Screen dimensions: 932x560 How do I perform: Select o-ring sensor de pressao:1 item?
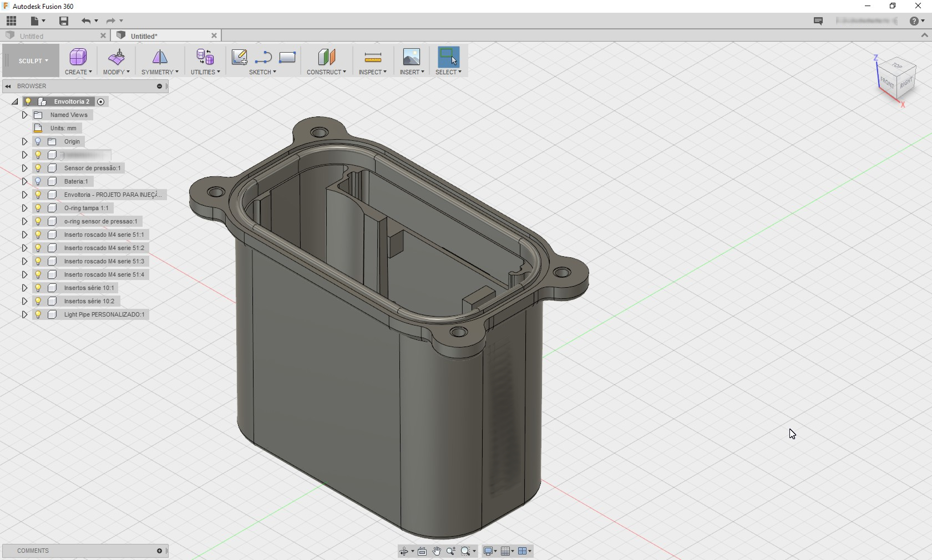coord(100,221)
